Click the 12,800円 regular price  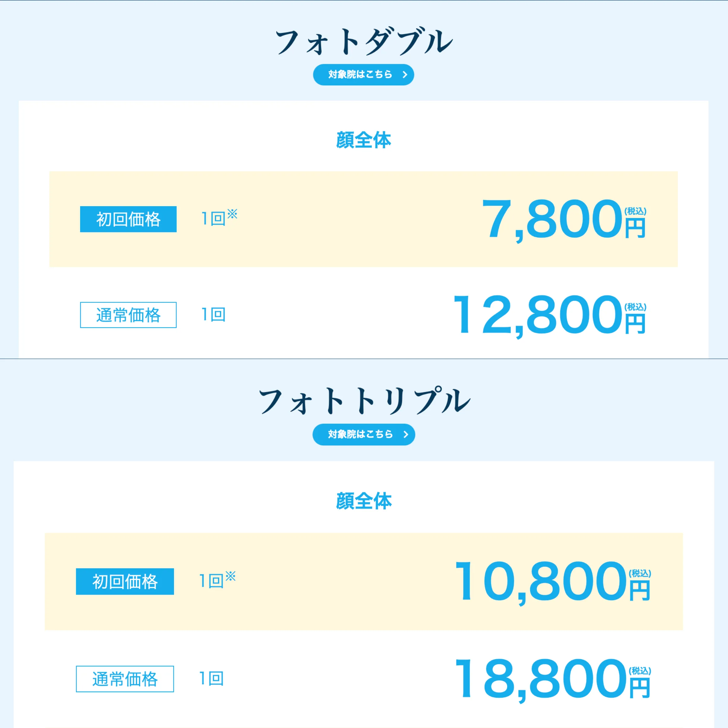(x=549, y=315)
